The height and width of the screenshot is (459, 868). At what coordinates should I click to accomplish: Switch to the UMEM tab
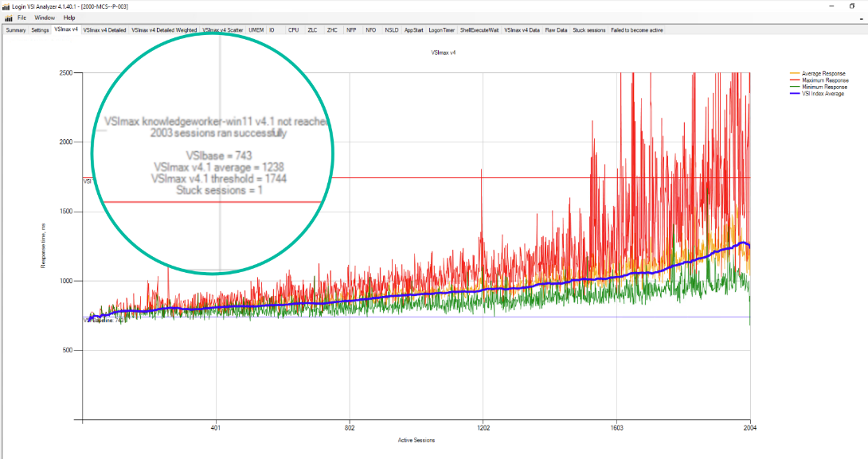click(x=256, y=30)
